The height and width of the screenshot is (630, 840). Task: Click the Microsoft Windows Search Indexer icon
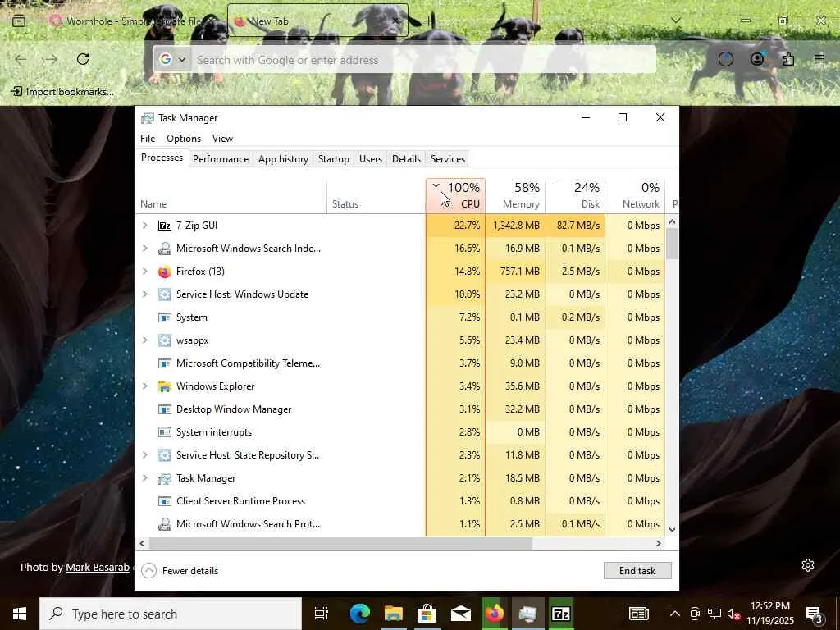click(x=164, y=249)
